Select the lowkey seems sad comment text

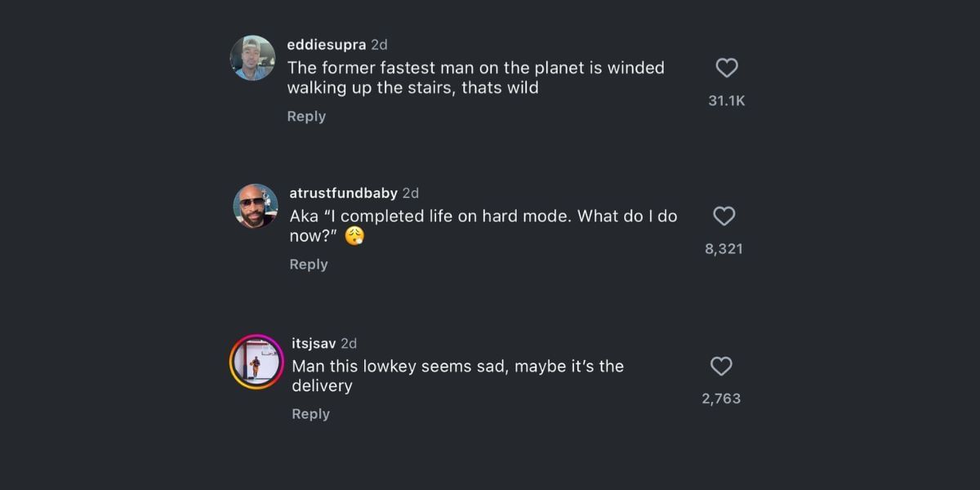tap(458, 376)
